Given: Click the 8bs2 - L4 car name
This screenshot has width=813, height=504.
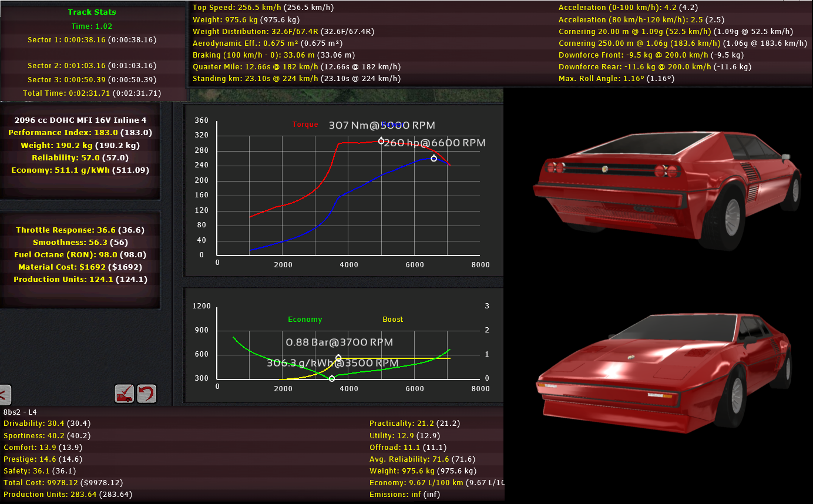Looking at the screenshot, I should tap(20, 412).
